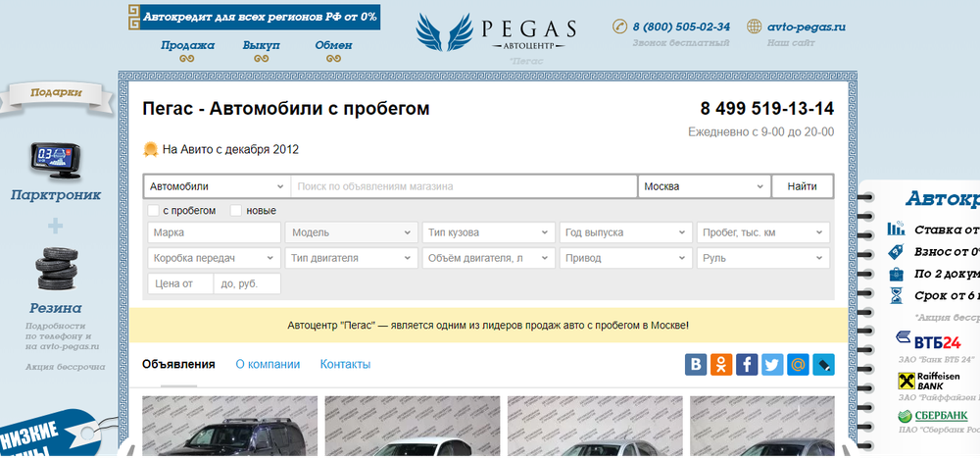
Task: Expand the Объём двигателя dropdown
Action: [x=489, y=258]
